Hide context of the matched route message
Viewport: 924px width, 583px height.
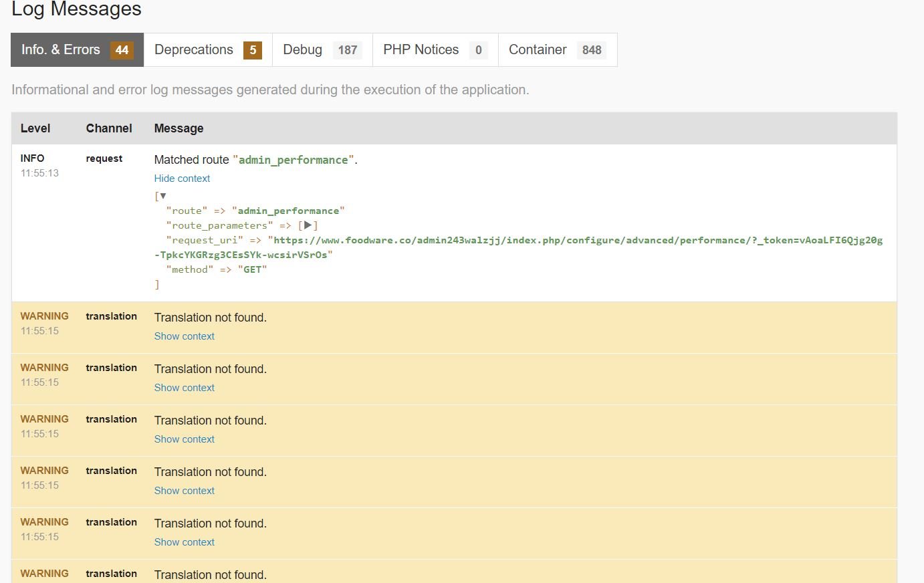pyautogui.click(x=182, y=179)
